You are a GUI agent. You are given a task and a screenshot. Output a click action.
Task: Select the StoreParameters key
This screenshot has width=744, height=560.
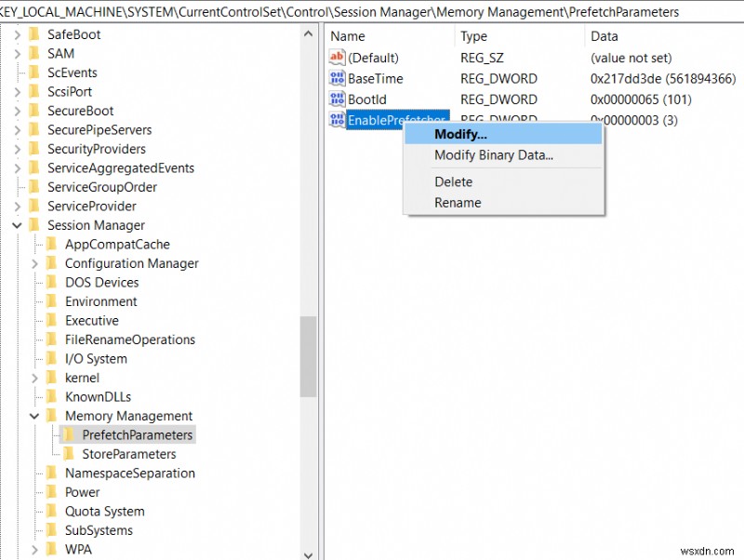click(x=129, y=454)
